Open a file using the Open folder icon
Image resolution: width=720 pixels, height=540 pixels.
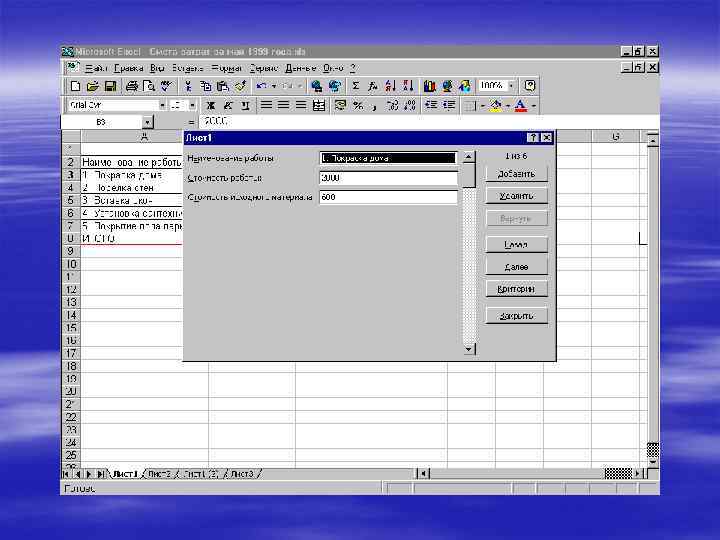pyautogui.click(x=93, y=86)
